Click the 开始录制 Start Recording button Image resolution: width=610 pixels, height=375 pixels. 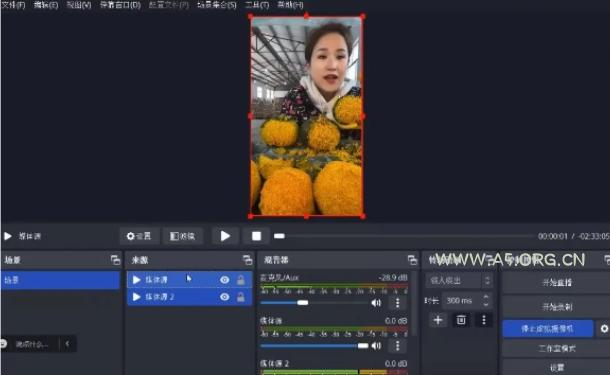click(x=556, y=307)
